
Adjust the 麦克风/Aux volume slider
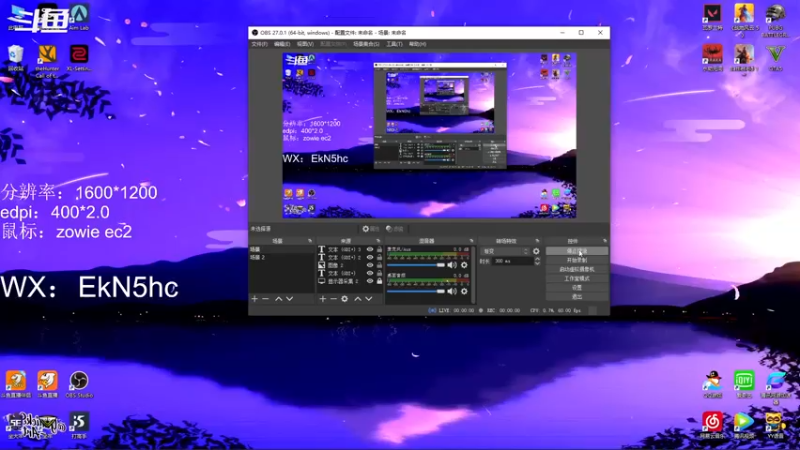point(416,265)
